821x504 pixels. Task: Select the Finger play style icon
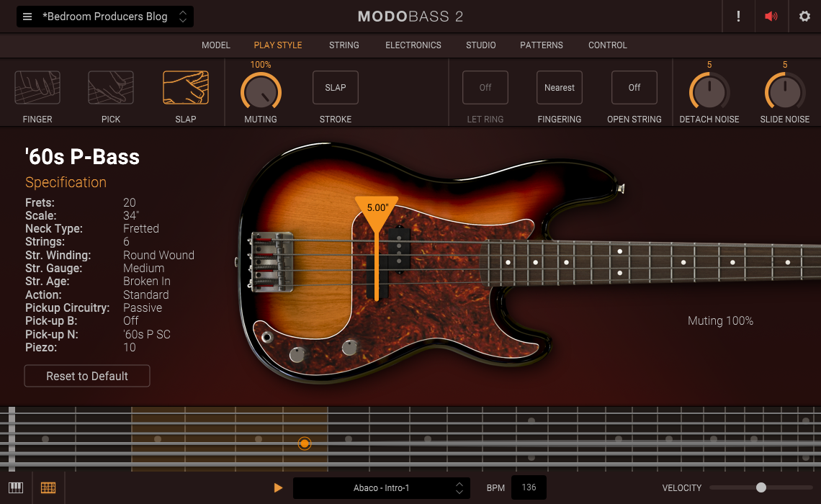pyautogui.click(x=37, y=88)
